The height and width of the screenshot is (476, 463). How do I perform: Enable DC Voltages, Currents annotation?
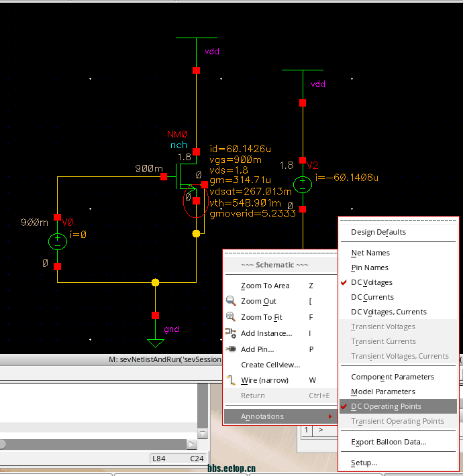click(399, 312)
